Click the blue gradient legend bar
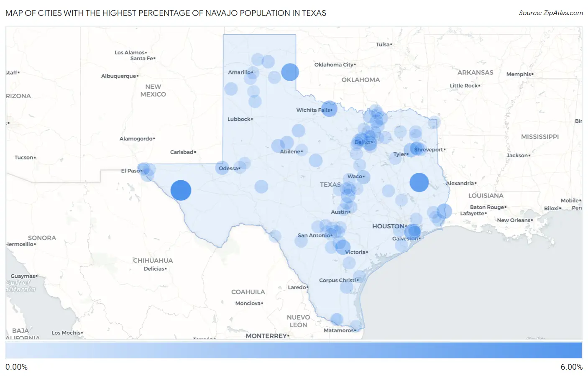The image size is (588, 376). click(294, 350)
